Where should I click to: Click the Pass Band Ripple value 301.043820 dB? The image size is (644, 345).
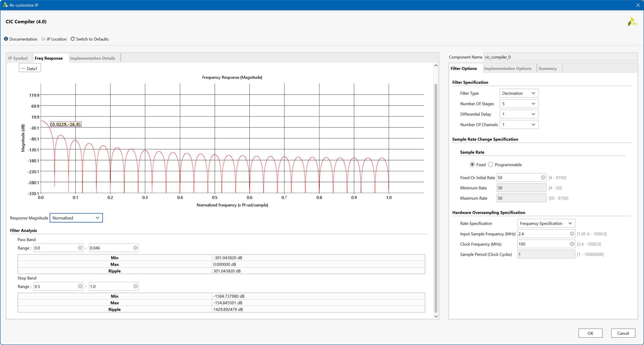(x=227, y=271)
